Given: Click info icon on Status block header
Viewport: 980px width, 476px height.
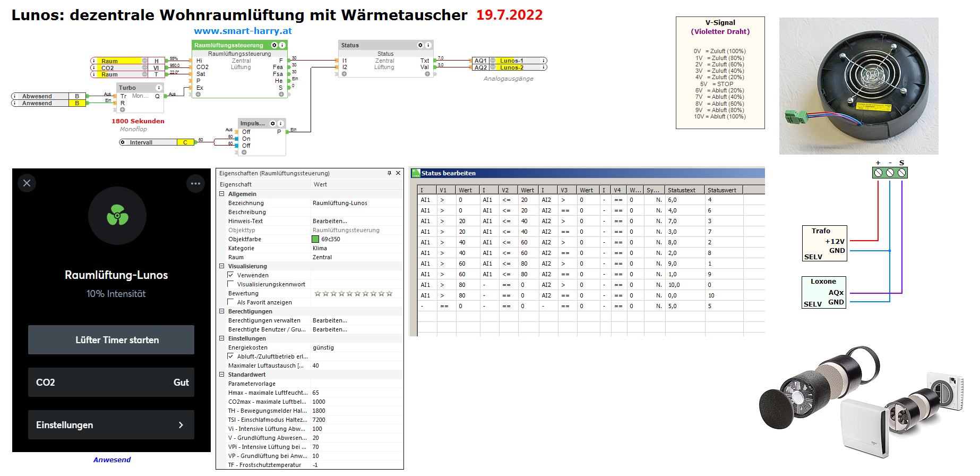Looking at the screenshot, I should (x=428, y=45).
